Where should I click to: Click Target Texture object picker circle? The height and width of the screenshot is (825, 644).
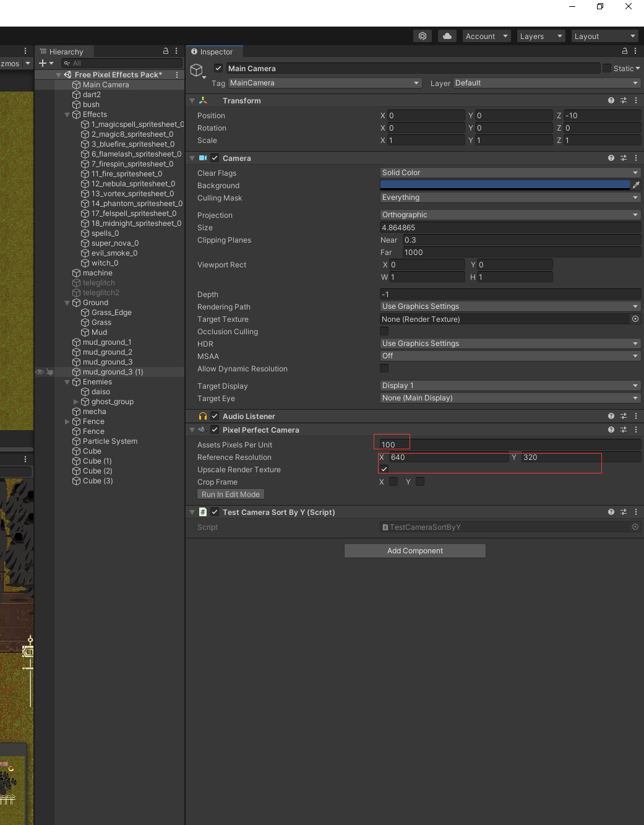[x=635, y=319]
